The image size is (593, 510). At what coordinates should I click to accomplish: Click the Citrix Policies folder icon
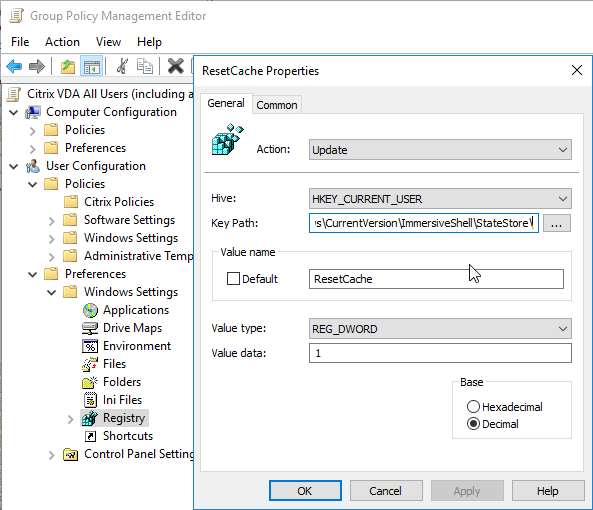[x=71, y=202]
